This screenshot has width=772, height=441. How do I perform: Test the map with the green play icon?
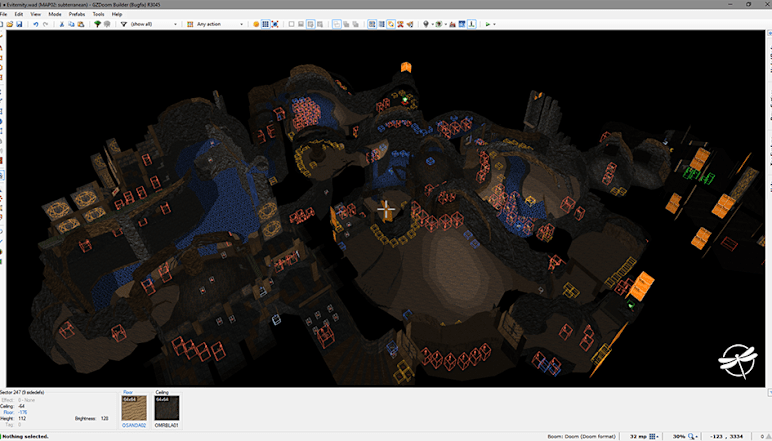487,24
